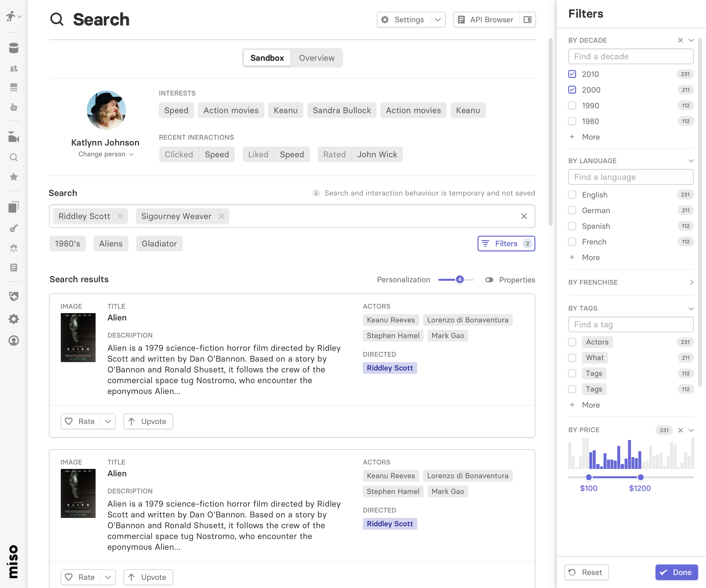Screen dimensions: 706x588
Task: Adjust the Personalization slider handle
Action: tap(460, 280)
